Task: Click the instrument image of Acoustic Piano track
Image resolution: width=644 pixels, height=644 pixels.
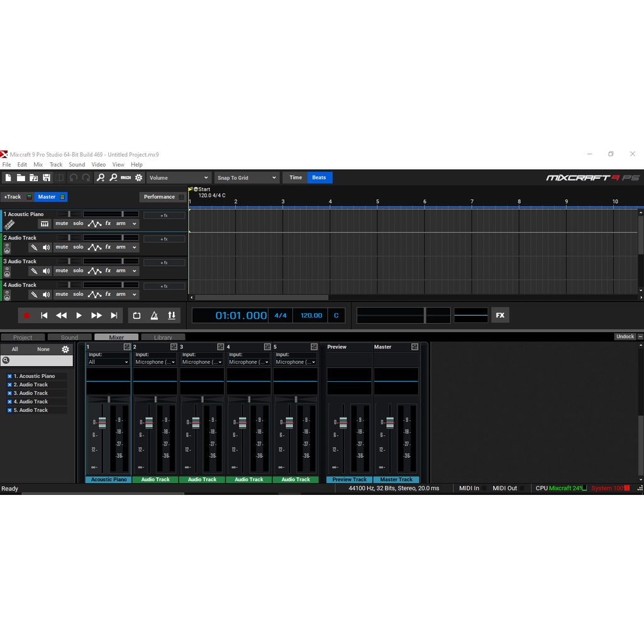Action: (9, 225)
